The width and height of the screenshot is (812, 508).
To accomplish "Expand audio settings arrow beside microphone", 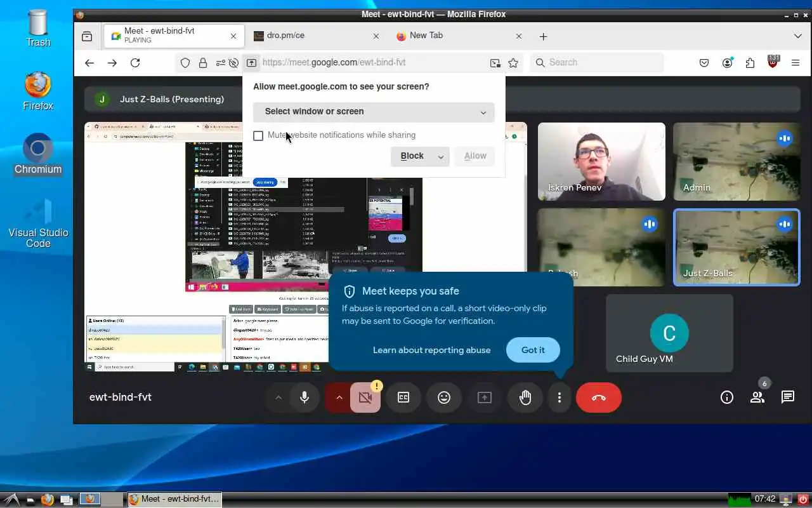I will click(x=278, y=398).
